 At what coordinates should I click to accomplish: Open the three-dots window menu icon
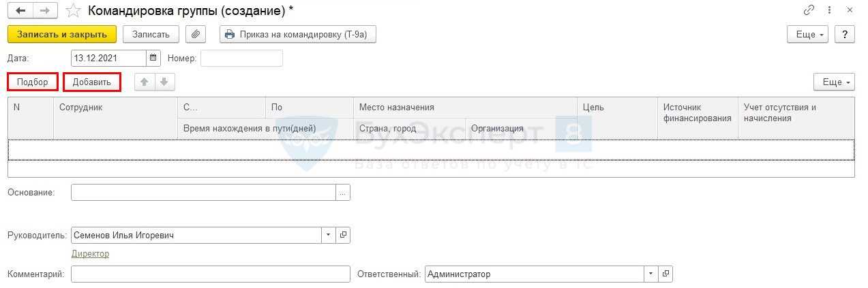tap(829, 11)
